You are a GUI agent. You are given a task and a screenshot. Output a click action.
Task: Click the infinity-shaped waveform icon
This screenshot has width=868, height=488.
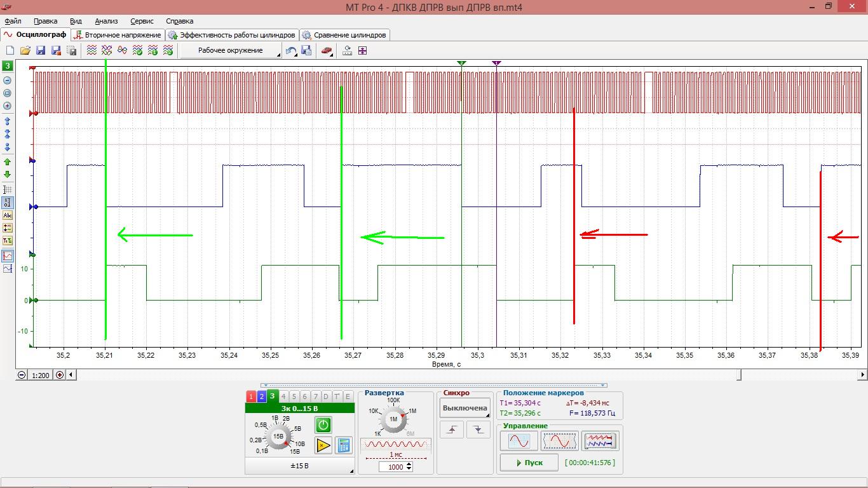(122, 51)
